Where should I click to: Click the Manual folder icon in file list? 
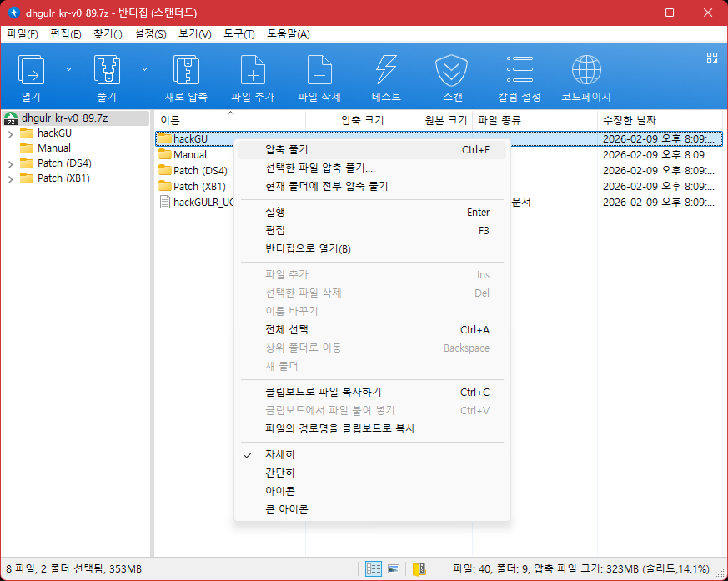coord(165,154)
